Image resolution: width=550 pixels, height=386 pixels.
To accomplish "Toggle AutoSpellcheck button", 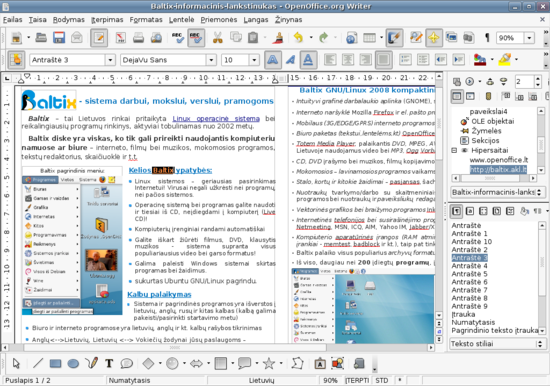I will tap(196, 38).
